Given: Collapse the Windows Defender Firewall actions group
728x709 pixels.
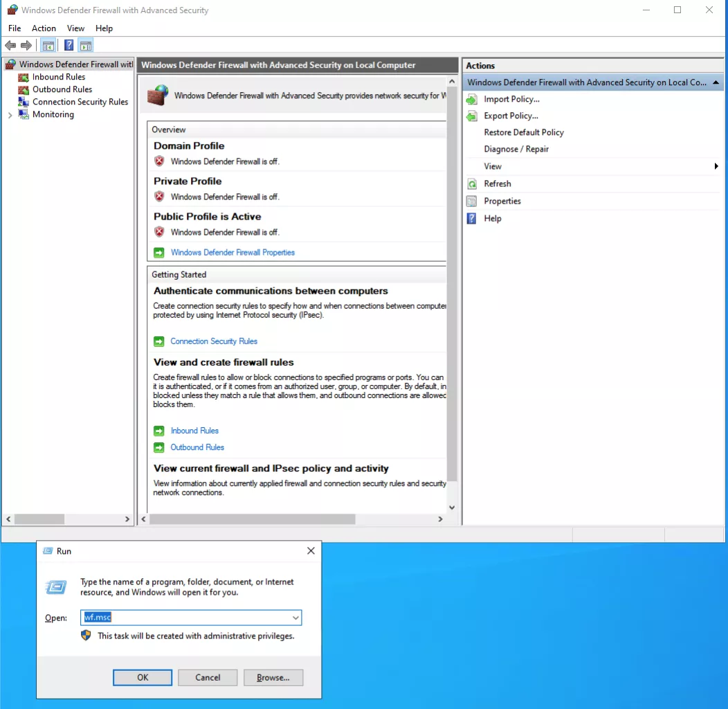Looking at the screenshot, I should (716, 82).
